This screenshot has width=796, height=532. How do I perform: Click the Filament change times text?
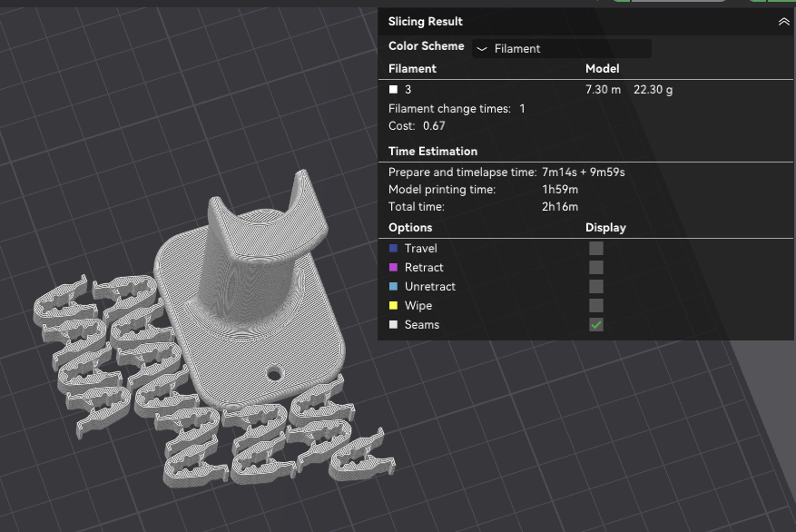[x=457, y=109]
